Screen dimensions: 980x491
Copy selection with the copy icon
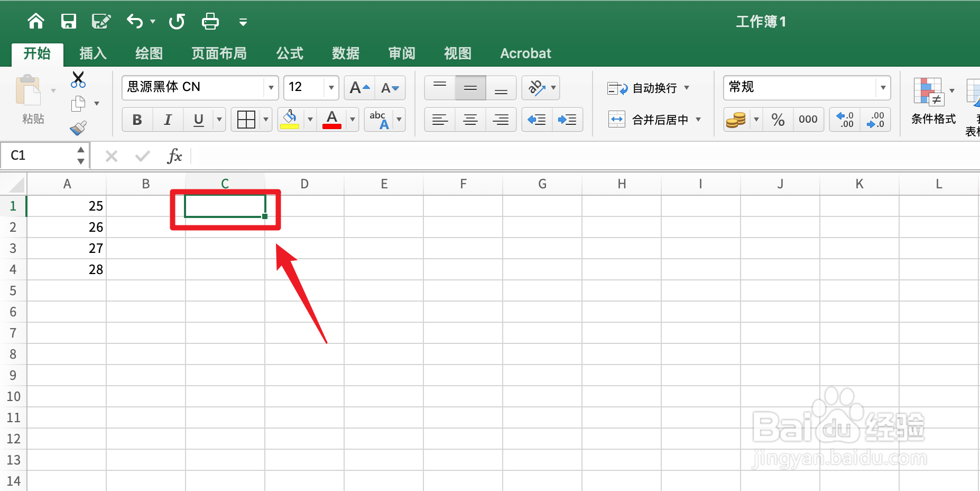pos(78,104)
